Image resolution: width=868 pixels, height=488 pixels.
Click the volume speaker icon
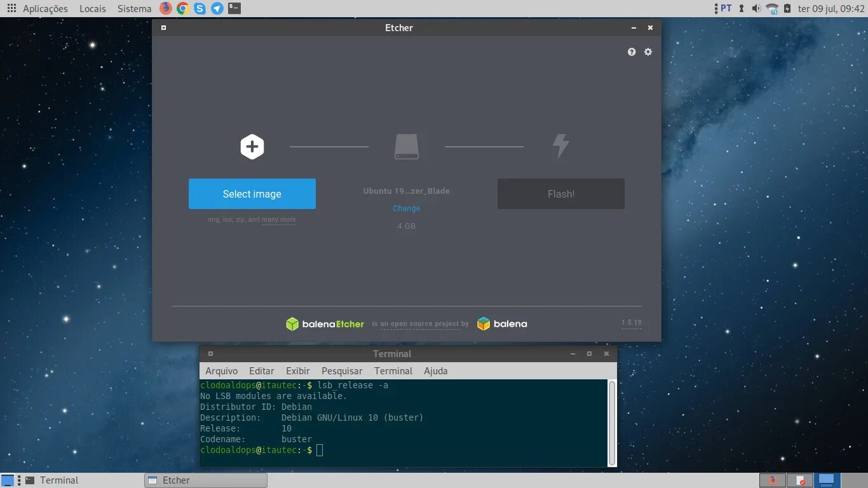click(756, 8)
